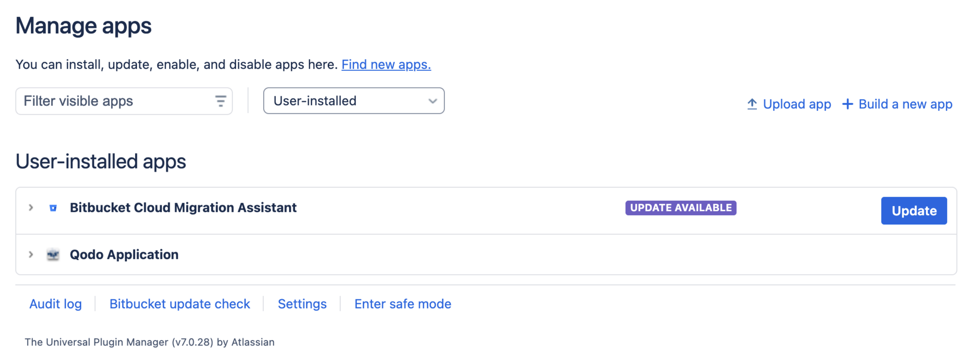This screenshot has height=357, width=980.
Task: Select the Qodo Application name
Action: 124,255
